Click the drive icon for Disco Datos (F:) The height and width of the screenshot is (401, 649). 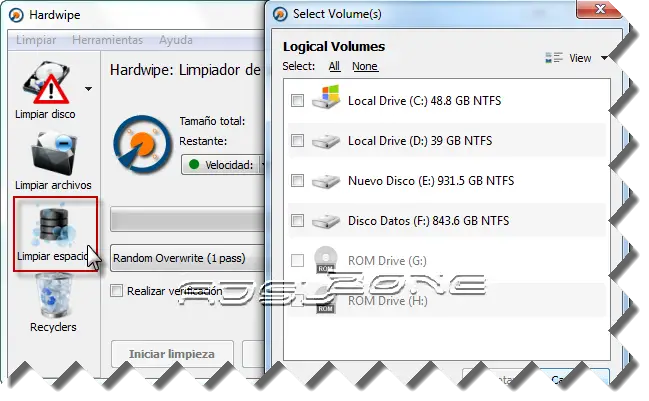326,221
